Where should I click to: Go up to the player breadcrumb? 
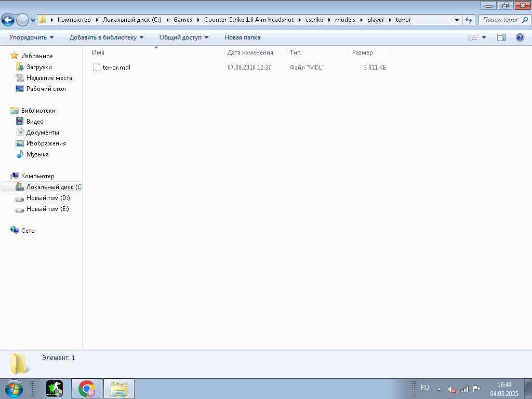[x=376, y=20]
